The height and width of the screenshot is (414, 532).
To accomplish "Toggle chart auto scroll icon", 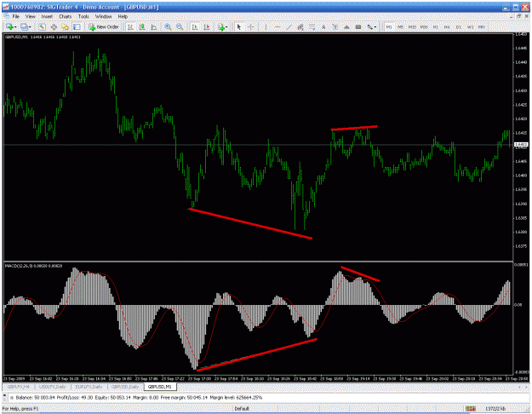I will pyautogui.click(x=195, y=26).
